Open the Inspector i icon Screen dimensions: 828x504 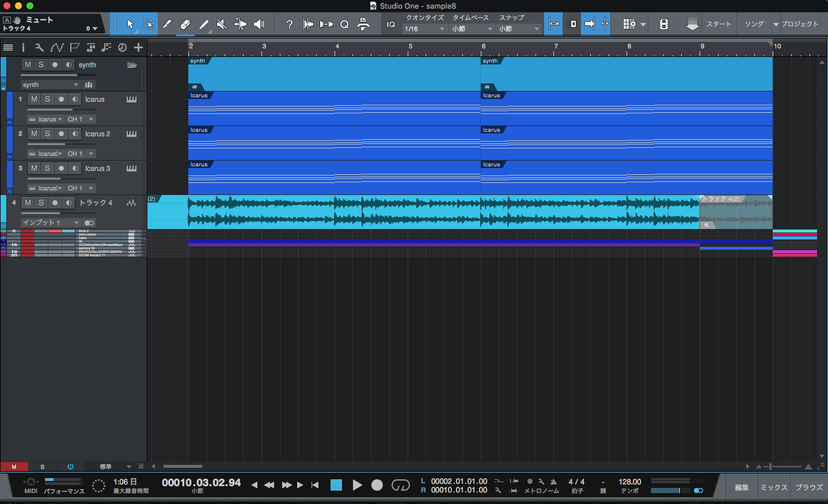23,47
